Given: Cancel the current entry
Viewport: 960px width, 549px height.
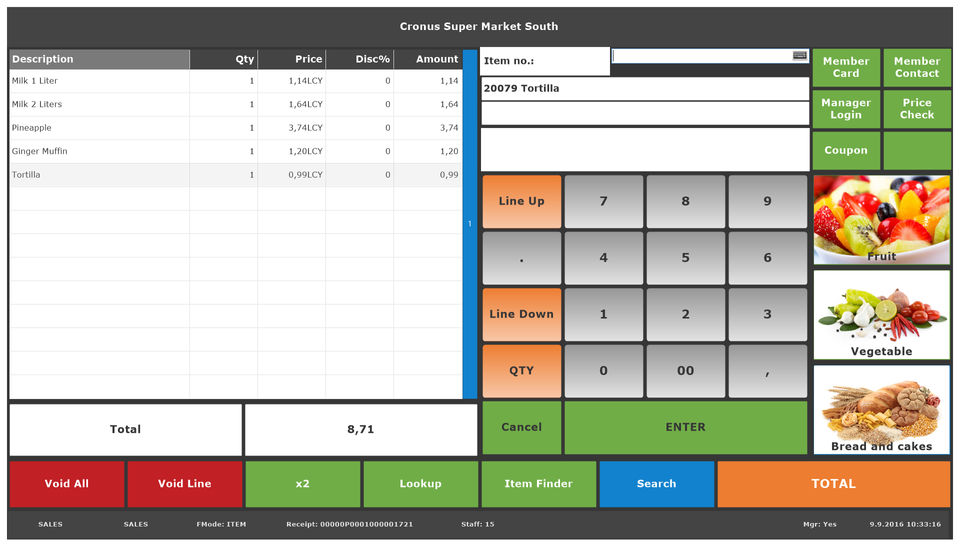Looking at the screenshot, I should click(x=522, y=427).
